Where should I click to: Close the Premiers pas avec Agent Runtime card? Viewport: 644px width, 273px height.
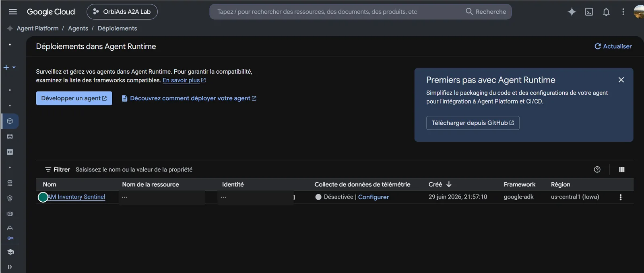click(621, 80)
